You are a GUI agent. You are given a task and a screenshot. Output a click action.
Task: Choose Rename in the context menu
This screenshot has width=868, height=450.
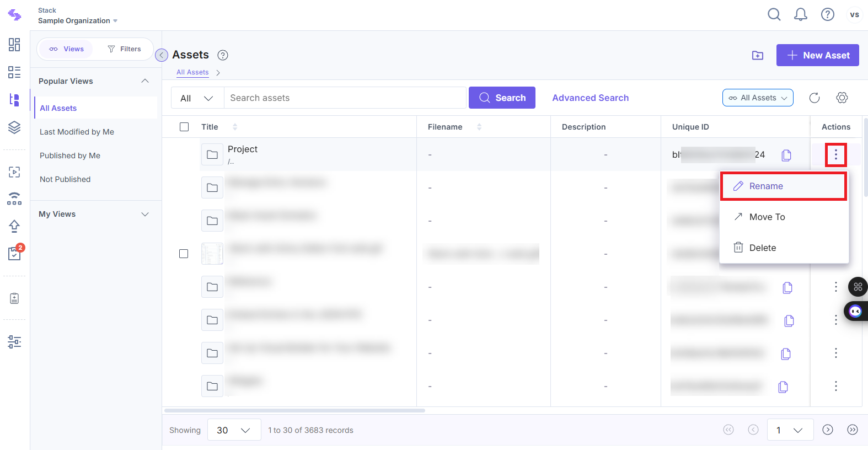(784, 186)
